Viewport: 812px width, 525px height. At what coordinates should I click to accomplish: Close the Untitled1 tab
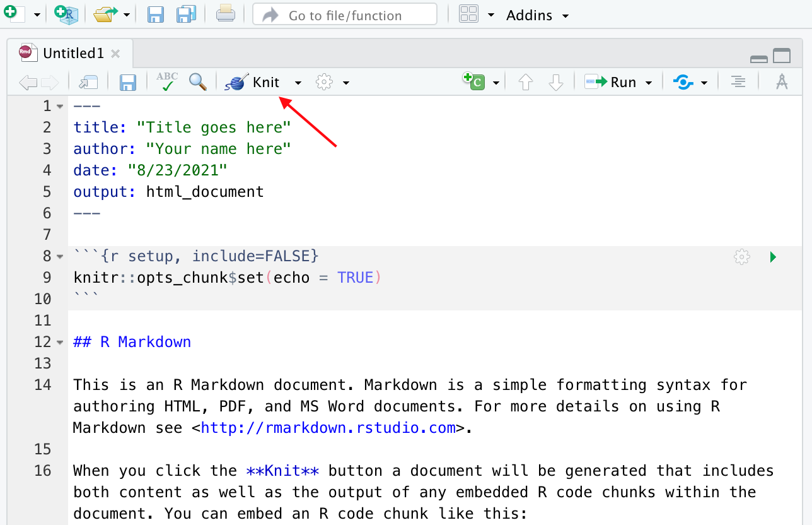coord(115,54)
